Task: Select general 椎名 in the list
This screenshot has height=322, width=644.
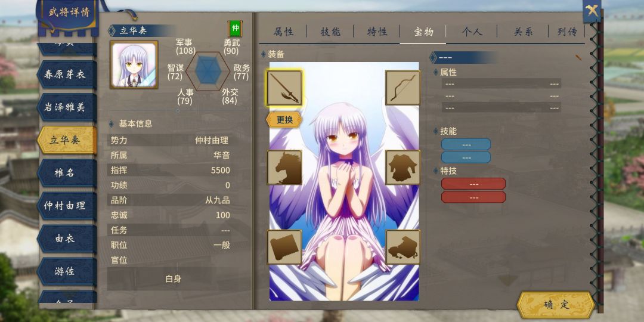Action: tap(67, 173)
